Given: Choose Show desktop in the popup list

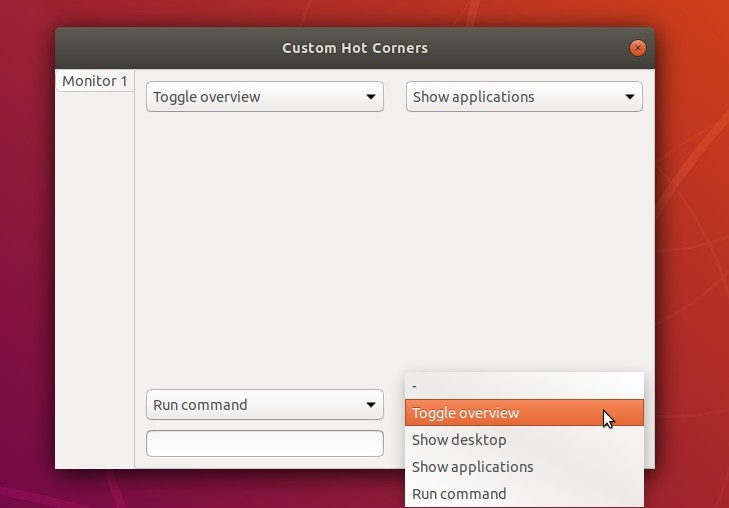Looking at the screenshot, I should pyautogui.click(x=524, y=440).
